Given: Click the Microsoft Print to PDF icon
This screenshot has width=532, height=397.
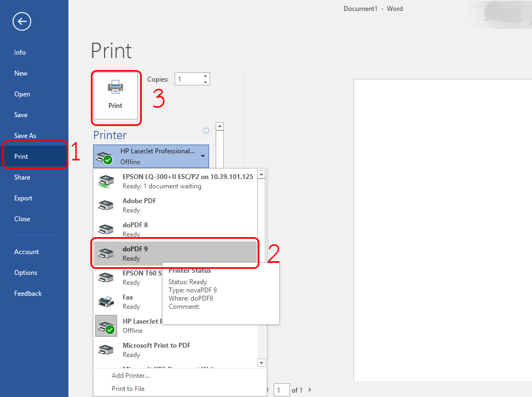Looking at the screenshot, I should 106,350.
